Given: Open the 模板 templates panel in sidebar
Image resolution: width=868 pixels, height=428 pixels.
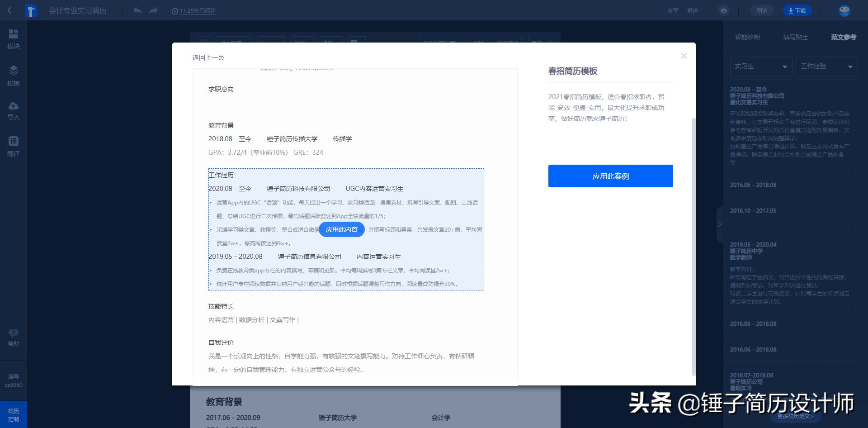Looking at the screenshot, I should (x=14, y=76).
